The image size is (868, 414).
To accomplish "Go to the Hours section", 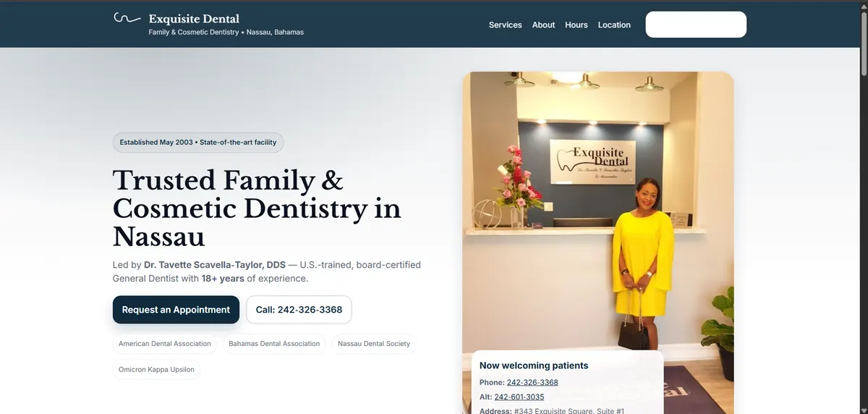I will 576,25.
